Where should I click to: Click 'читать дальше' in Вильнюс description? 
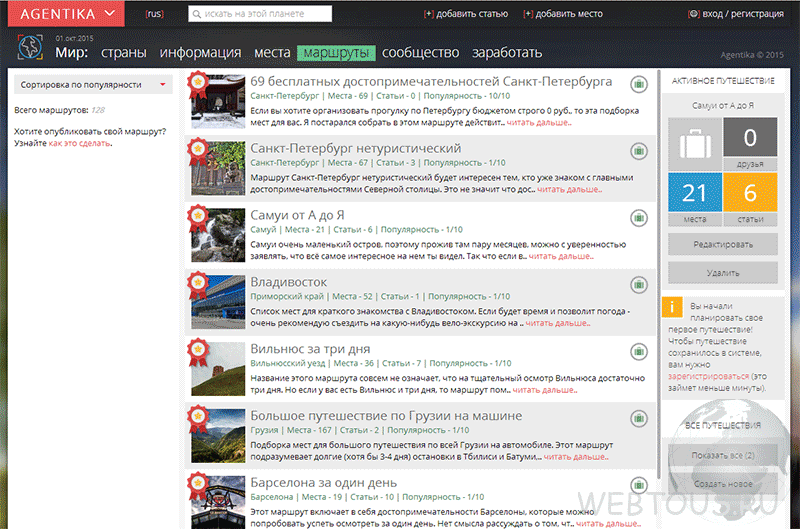[x=545, y=390]
